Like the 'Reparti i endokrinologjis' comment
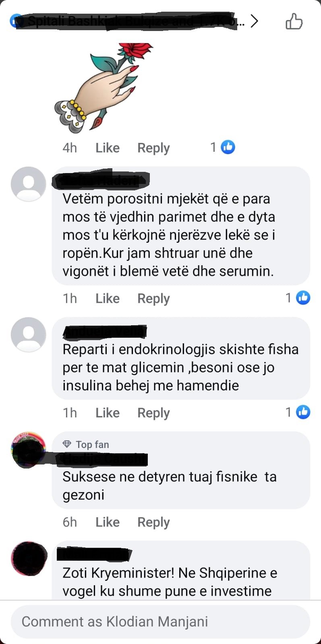Viewport: 321px width, 644px height. (108, 413)
